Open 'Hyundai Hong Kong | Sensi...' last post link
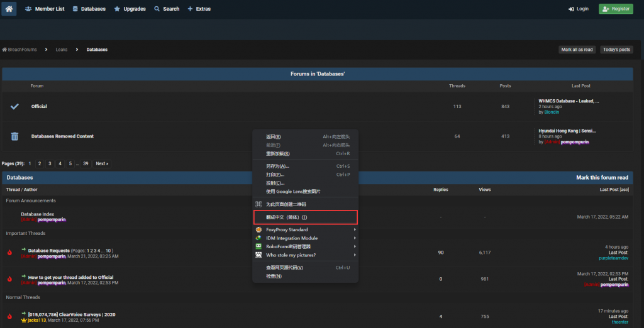The width and height of the screenshot is (644, 328). click(568, 131)
